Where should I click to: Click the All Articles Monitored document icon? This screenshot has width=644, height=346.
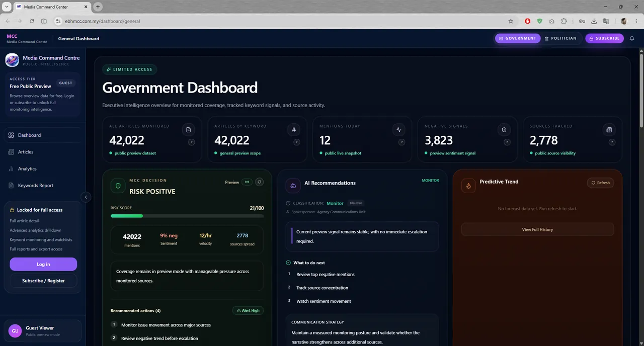pyautogui.click(x=189, y=130)
